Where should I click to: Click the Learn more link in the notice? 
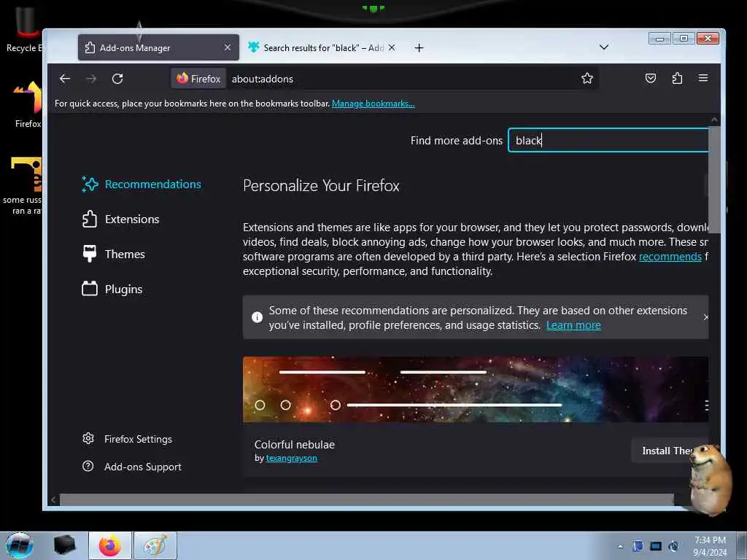coord(573,325)
